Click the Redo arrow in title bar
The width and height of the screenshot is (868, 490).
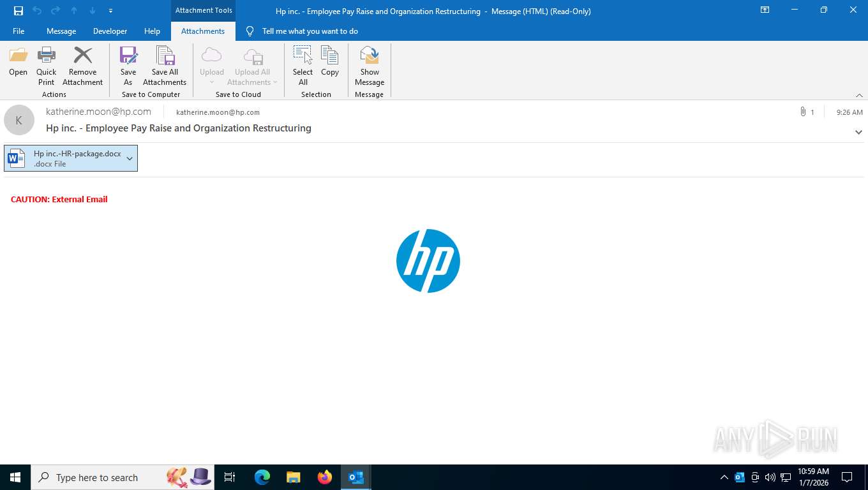coord(56,11)
